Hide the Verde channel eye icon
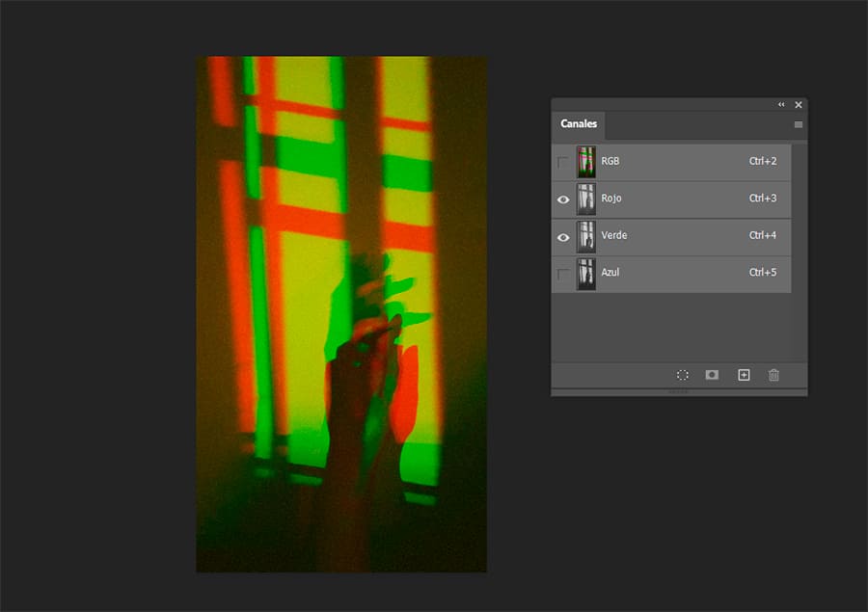868x612 pixels. (563, 237)
